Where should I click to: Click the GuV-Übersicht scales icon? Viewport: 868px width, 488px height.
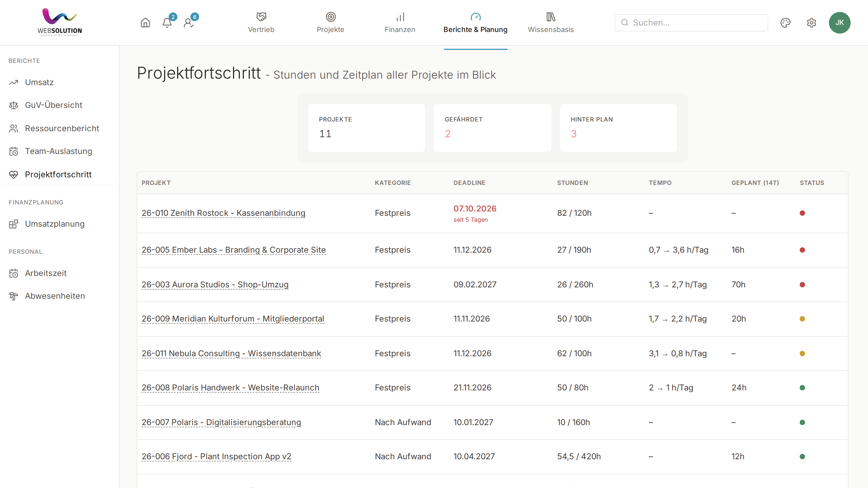14,105
